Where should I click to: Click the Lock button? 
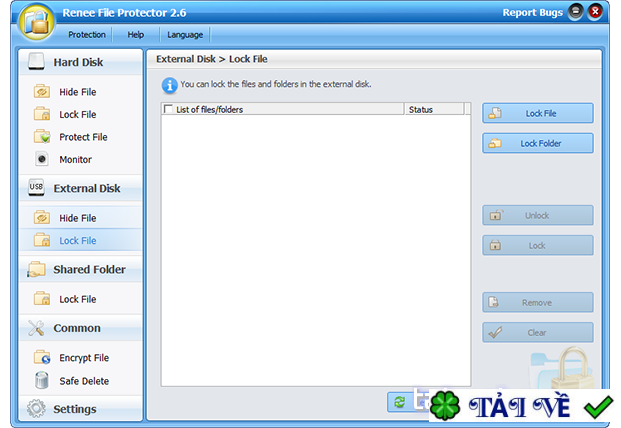tap(538, 245)
